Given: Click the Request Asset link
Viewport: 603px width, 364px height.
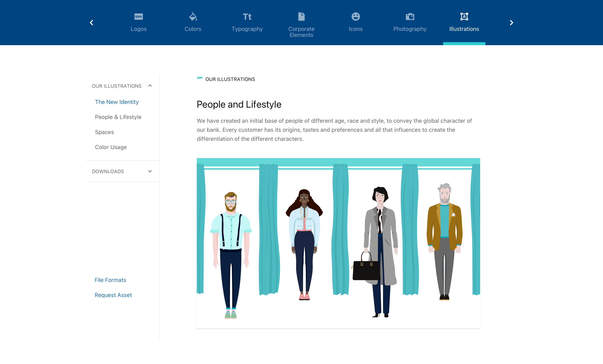Looking at the screenshot, I should tap(113, 295).
